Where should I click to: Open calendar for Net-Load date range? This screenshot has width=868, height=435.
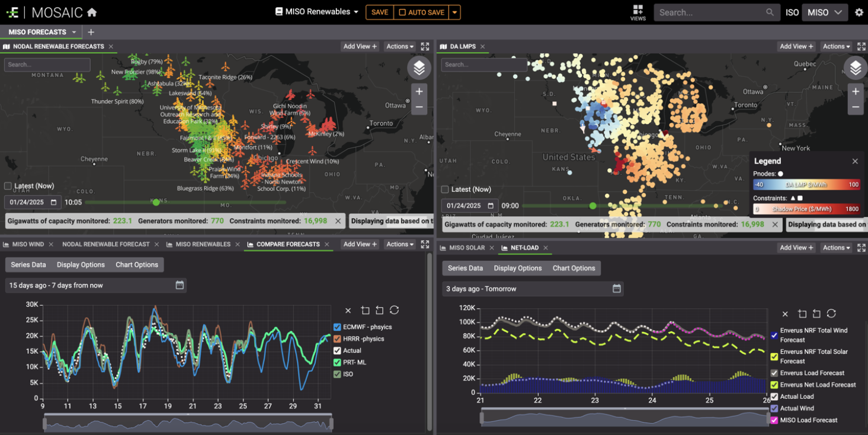coord(616,289)
